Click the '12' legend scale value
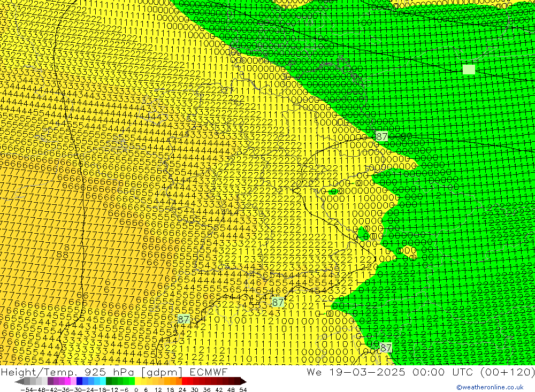 [158, 390]
